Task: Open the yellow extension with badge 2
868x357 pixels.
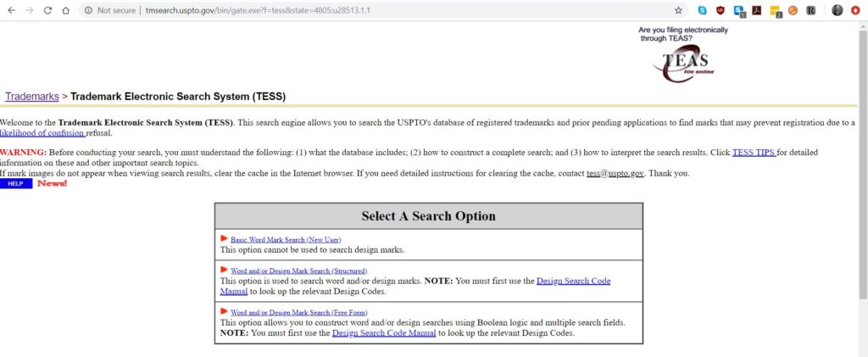Action: coord(775,10)
